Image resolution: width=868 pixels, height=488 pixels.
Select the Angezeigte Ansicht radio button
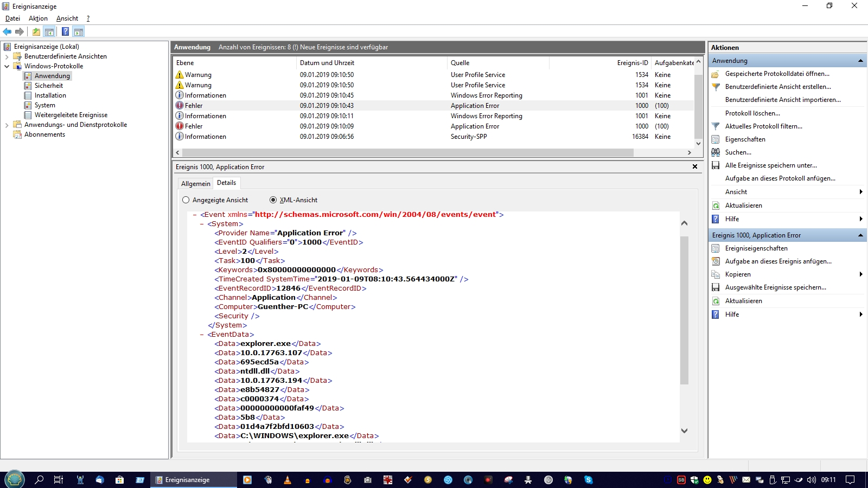186,200
